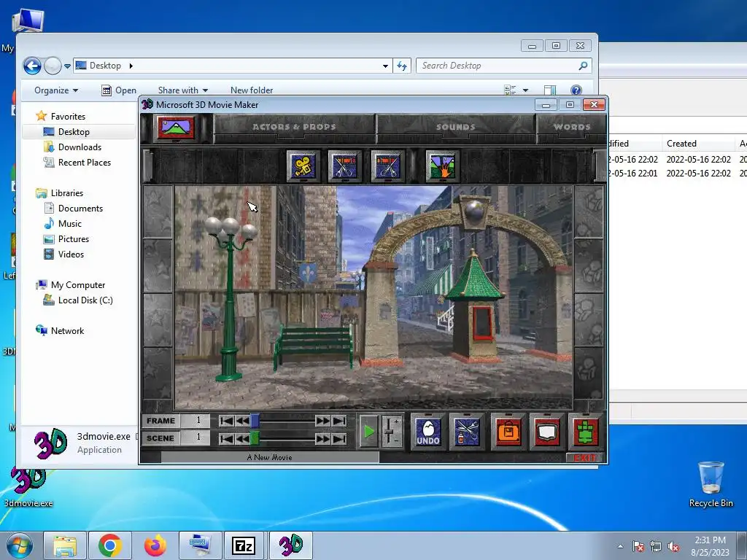747x560 pixels.
Task: Open the Share with dropdown
Action: pyautogui.click(x=183, y=90)
